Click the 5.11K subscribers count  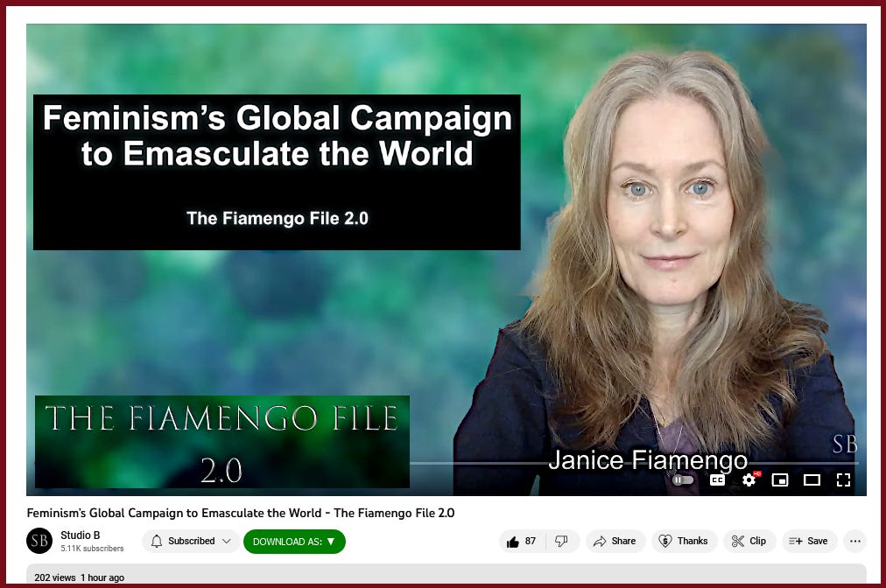[x=92, y=549]
